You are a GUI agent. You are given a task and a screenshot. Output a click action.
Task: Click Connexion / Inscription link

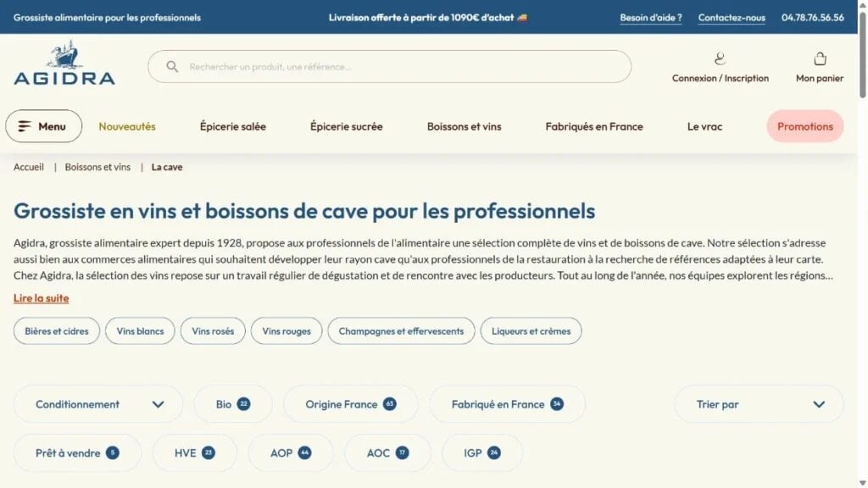[721, 78]
